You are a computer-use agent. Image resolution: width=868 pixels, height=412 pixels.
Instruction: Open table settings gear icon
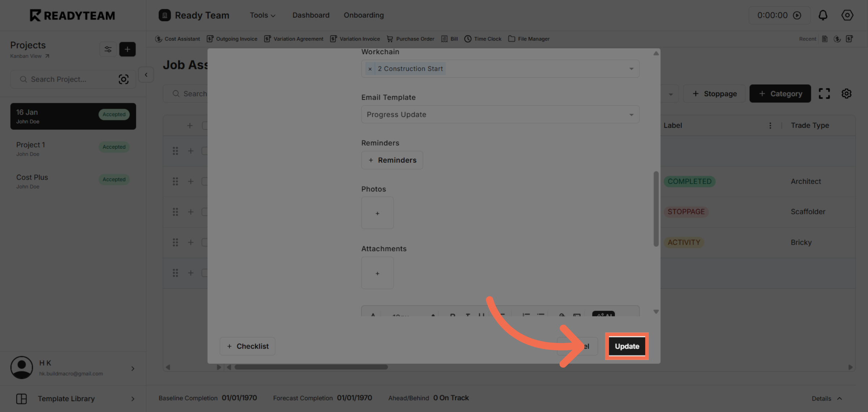pyautogui.click(x=846, y=94)
